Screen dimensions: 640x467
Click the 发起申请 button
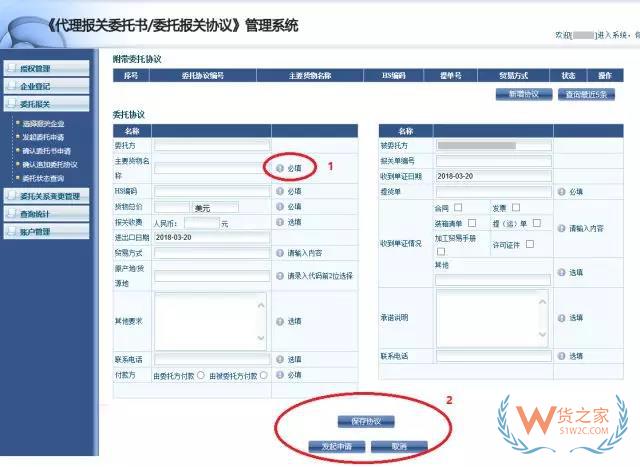[x=337, y=446]
